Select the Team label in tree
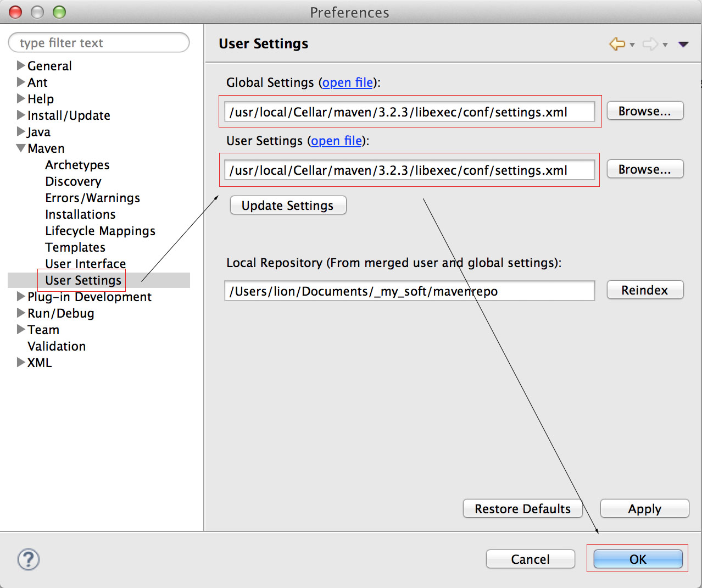 (43, 330)
